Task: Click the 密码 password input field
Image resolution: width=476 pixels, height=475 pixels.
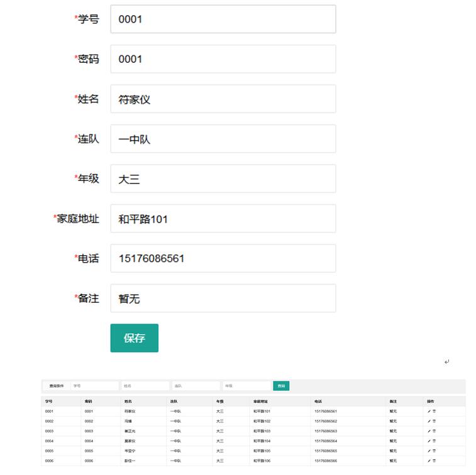Action: click(223, 59)
